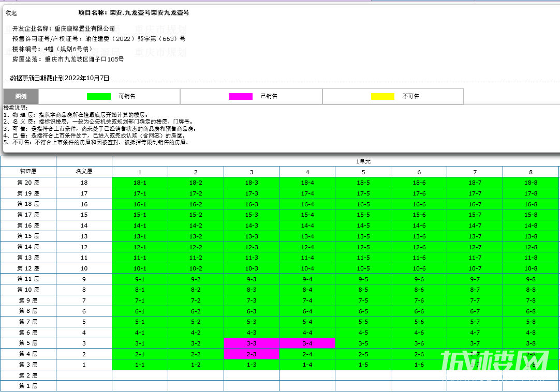Viewport: 560px width, 392px height.
Task: Open available unit 3-8
Action: click(x=530, y=343)
